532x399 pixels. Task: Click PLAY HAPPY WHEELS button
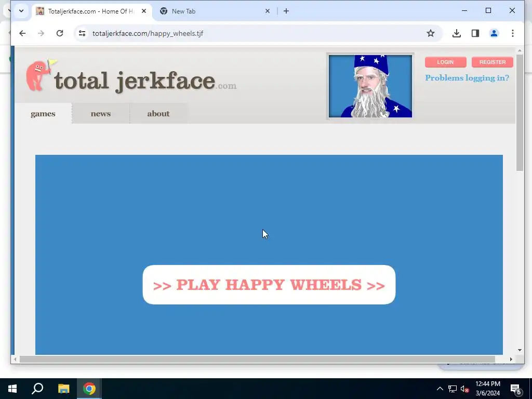pyautogui.click(x=269, y=285)
